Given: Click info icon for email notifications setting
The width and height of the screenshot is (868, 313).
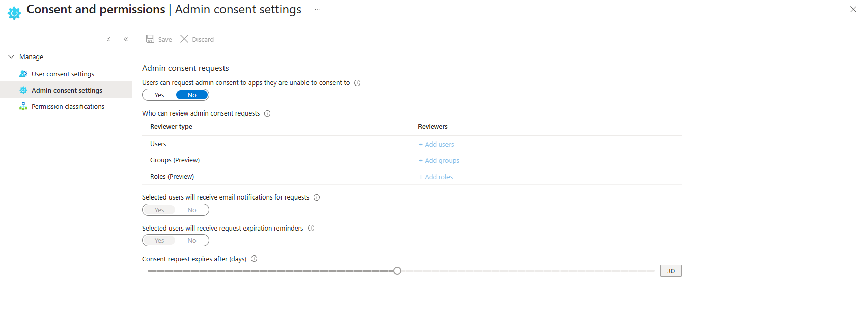Looking at the screenshot, I should [317, 197].
